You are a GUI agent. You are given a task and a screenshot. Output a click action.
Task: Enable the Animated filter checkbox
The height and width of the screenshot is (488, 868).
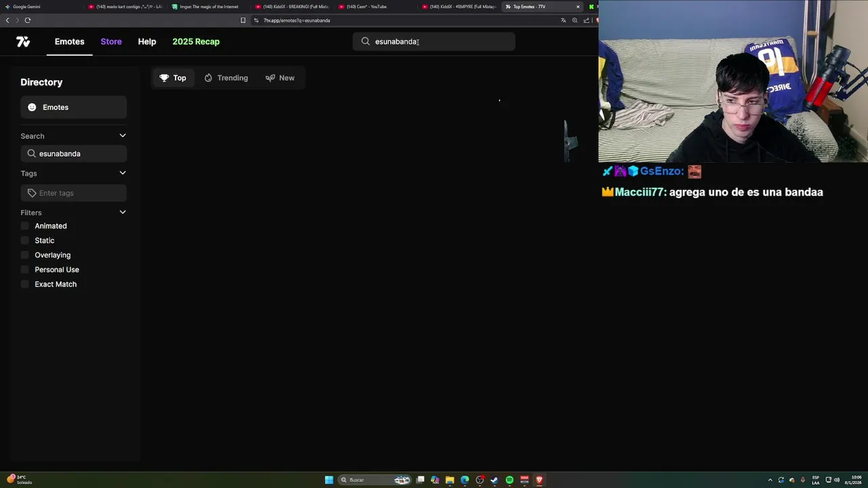click(25, 226)
